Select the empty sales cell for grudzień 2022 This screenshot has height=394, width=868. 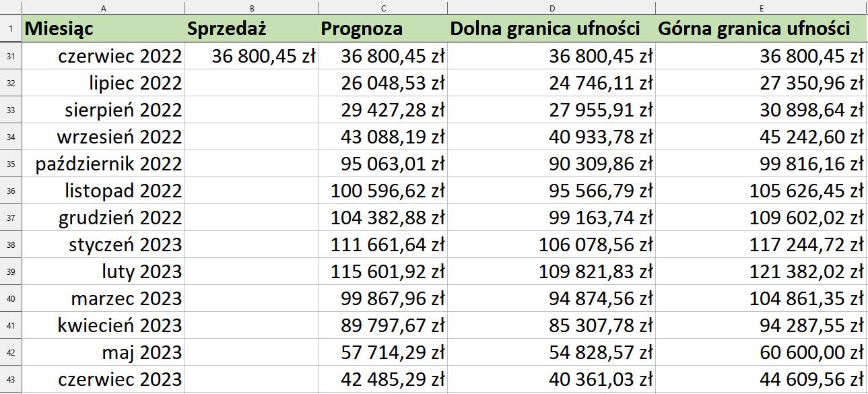(x=252, y=218)
